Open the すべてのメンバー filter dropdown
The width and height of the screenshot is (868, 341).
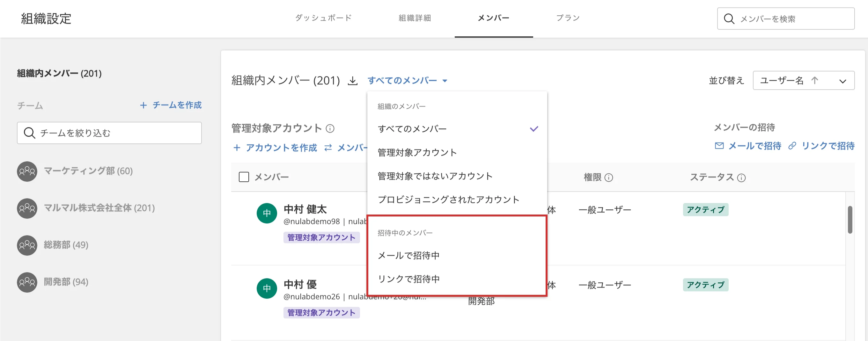point(408,80)
